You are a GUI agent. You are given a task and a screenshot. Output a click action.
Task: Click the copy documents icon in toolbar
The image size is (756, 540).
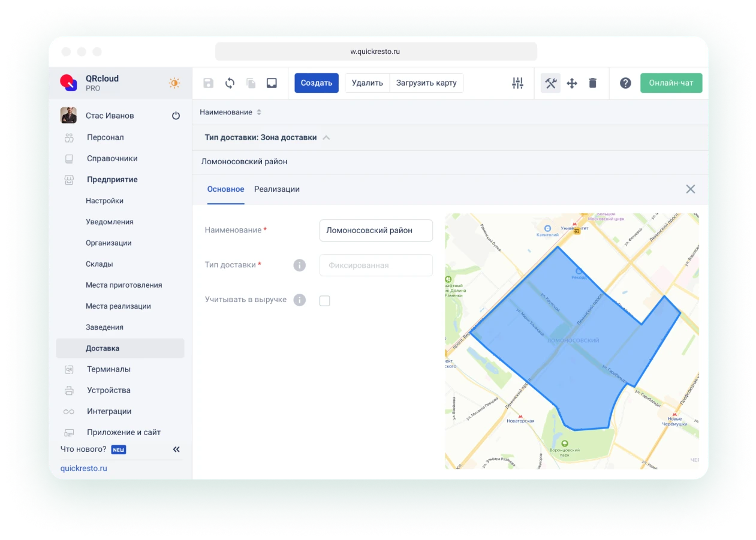coord(251,83)
